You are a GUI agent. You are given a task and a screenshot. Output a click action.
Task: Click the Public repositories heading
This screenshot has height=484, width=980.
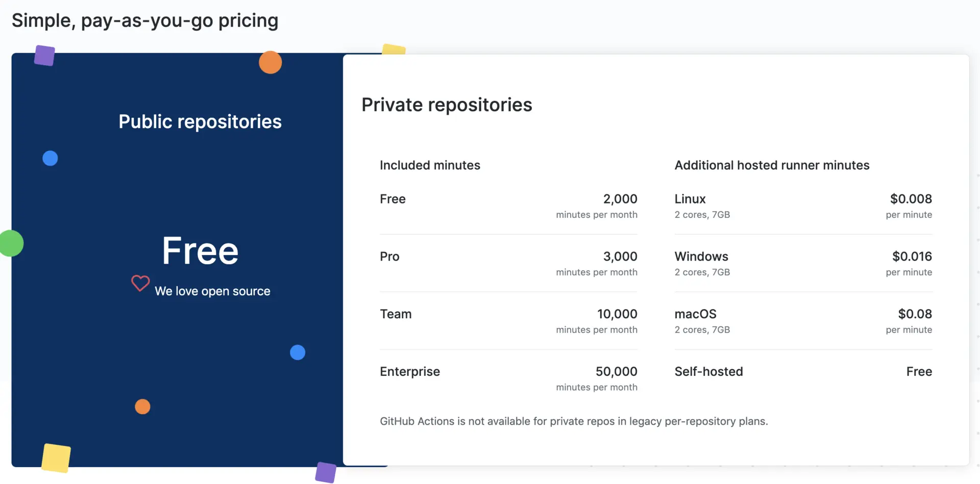(200, 121)
